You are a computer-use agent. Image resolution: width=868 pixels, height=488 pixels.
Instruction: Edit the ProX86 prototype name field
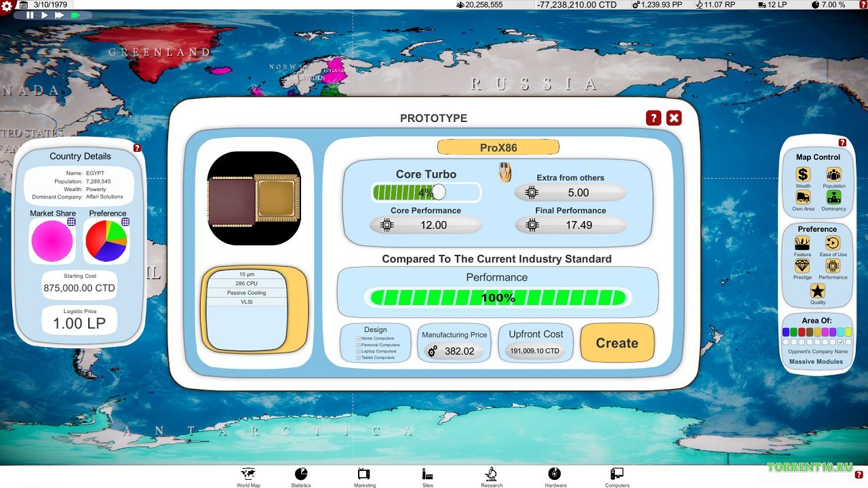click(x=498, y=147)
